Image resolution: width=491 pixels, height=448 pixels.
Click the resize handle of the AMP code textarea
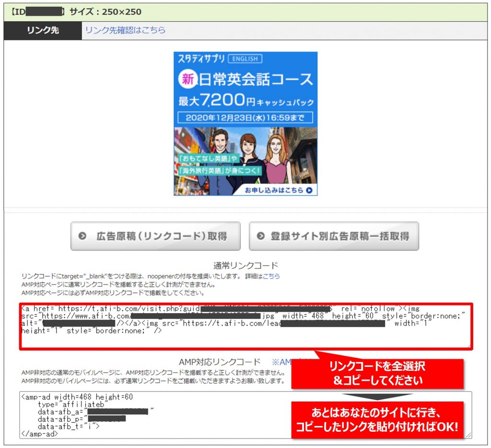468,435
